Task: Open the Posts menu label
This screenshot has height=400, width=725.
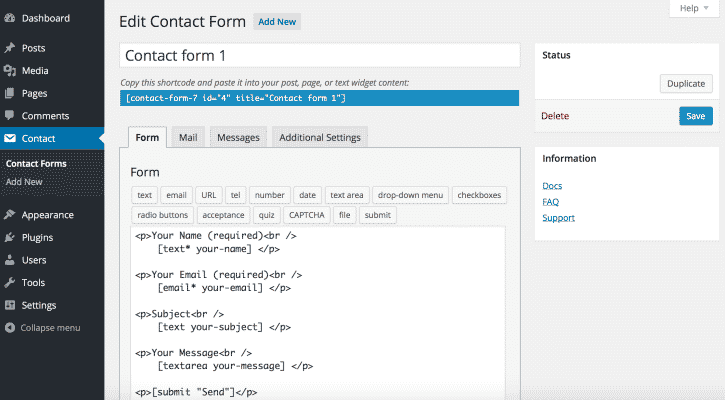Action: point(33,48)
